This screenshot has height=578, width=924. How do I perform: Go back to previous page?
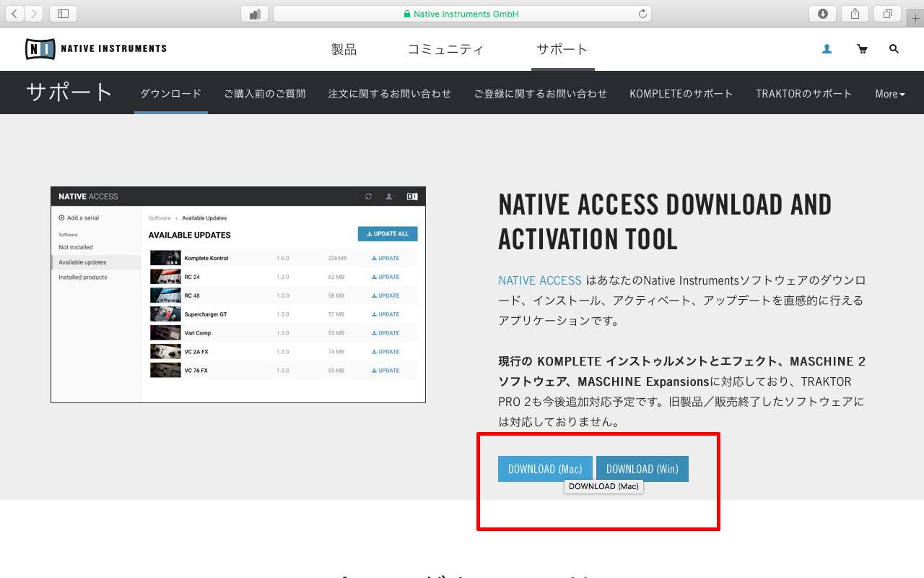[14, 14]
